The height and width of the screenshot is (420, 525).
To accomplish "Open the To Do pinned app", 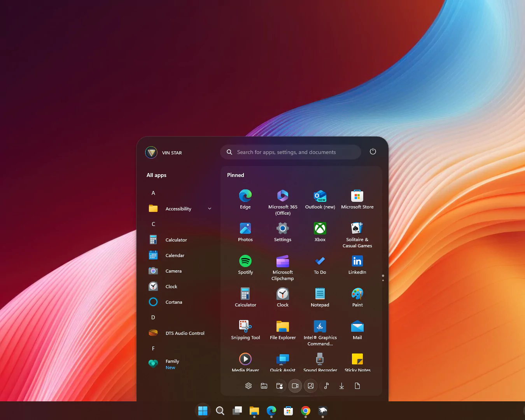I will [320, 265].
